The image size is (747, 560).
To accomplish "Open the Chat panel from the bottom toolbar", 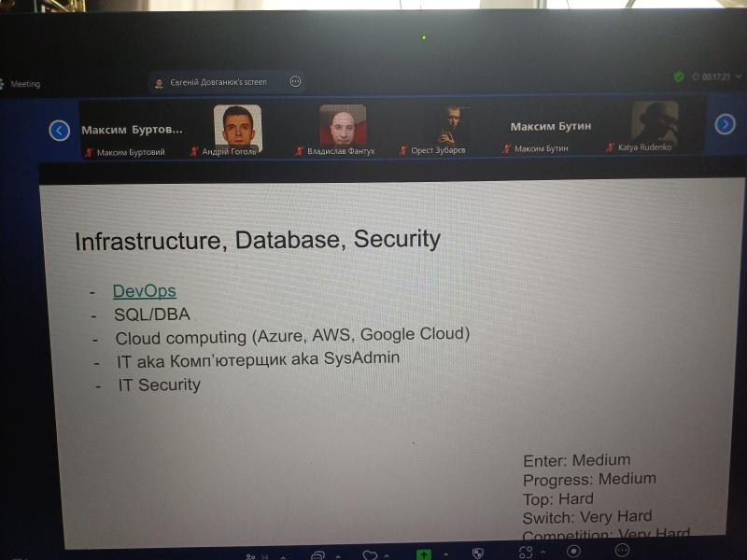I will 317,555.
